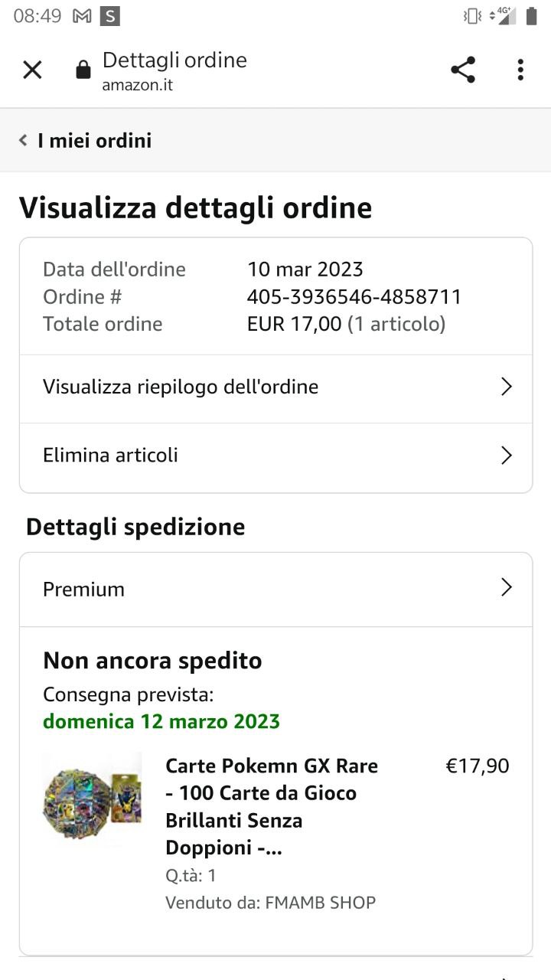Tap back chevron beside I miei ordini
The width and height of the screenshot is (551, 980).
(x=23, y=140)
